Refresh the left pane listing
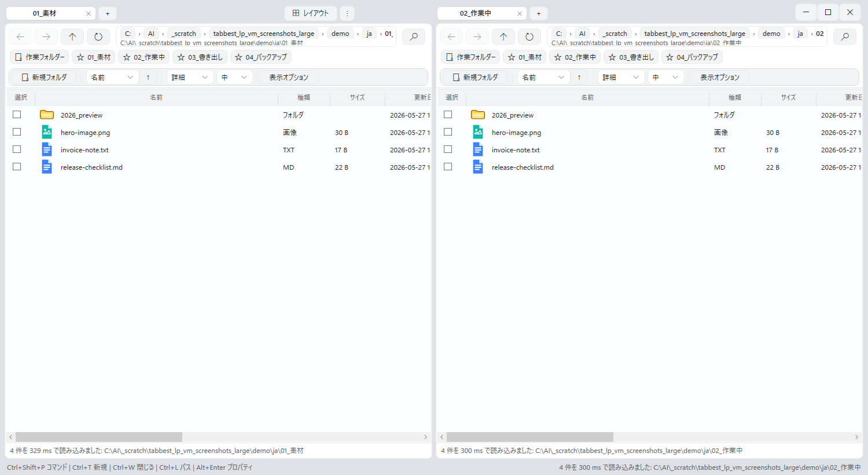 pyautogui.click(x=98, y=36)
